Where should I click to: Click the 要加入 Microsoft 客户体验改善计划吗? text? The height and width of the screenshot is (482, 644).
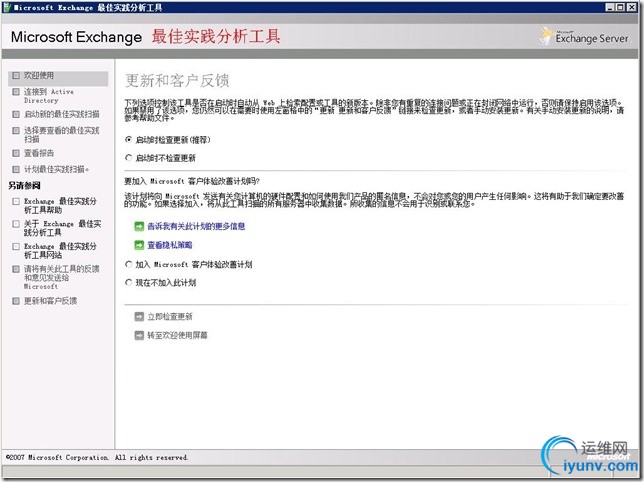(x=192, y=181)
